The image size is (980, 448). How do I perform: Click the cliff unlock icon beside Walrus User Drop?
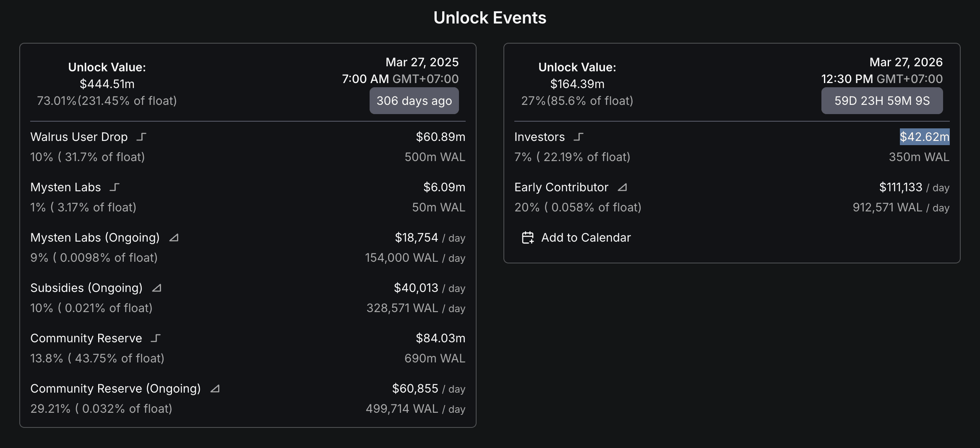(x=141, y=137)
